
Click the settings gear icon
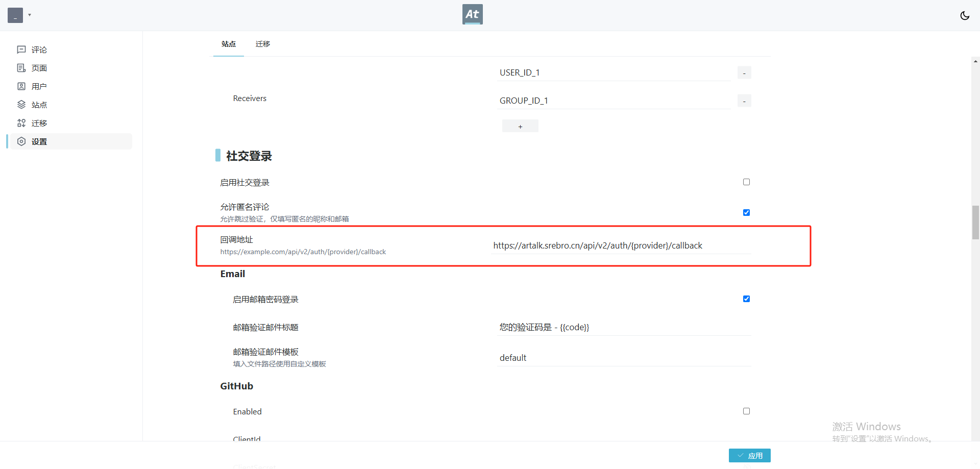(21, 141)
